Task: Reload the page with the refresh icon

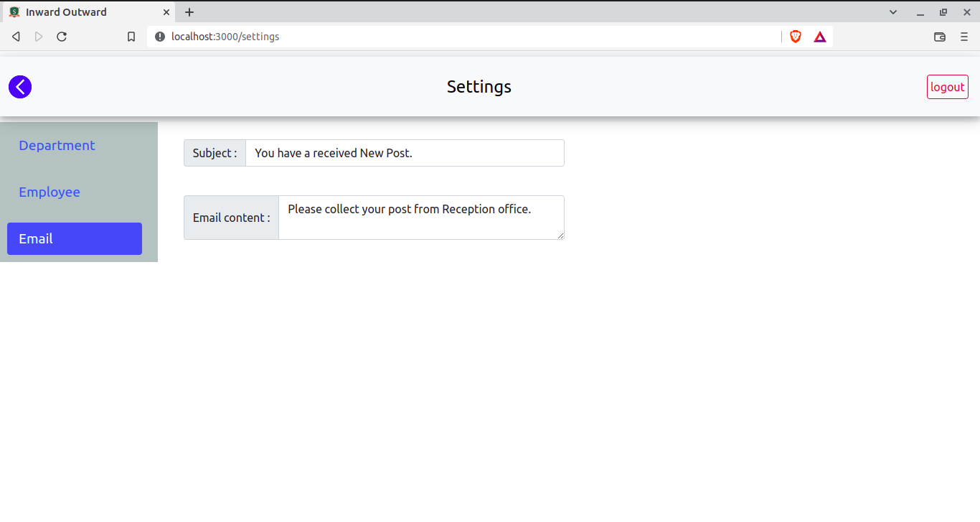Action: pyautogui.click(x=62, y=36)
